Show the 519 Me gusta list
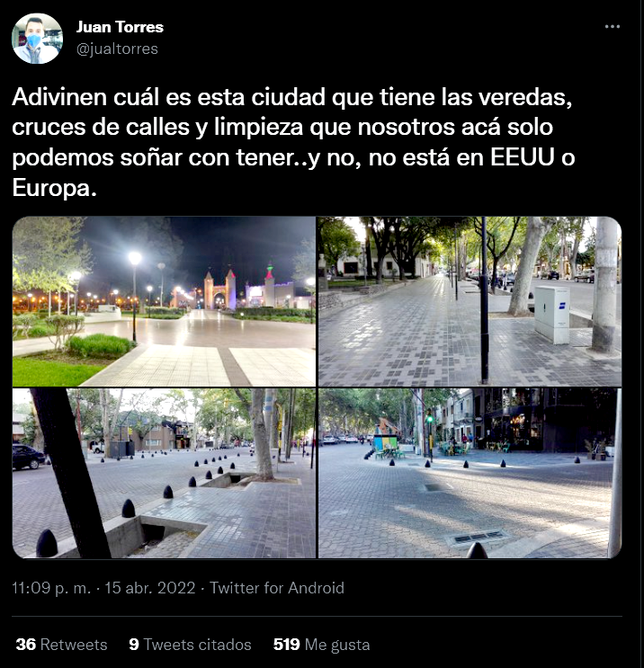Image resolution: width=644 pixels, height=668 pixels. [x=321, y=645]
